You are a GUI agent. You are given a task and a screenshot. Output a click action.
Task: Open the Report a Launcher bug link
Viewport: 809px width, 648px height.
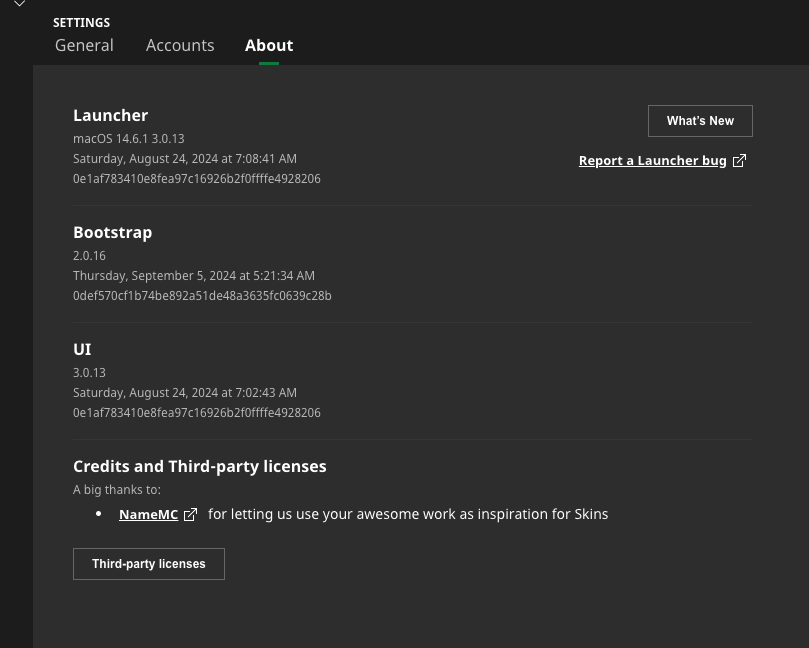point(652,161)
